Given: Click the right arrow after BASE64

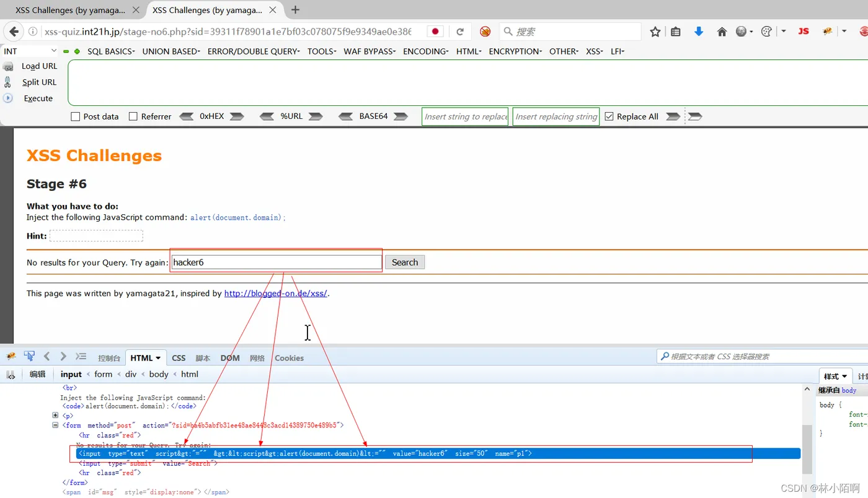Looking at the screenshot, I should point(401,116).
